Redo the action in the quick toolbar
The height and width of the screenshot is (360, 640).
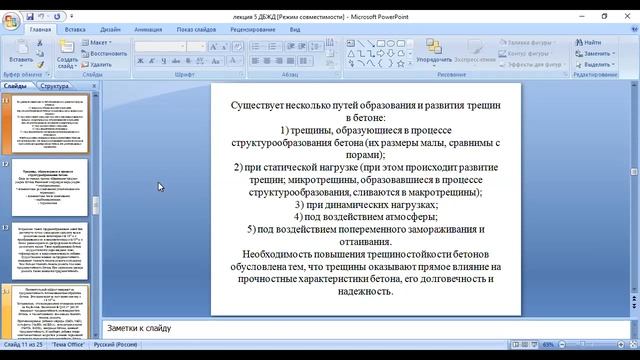coord(57,17)
